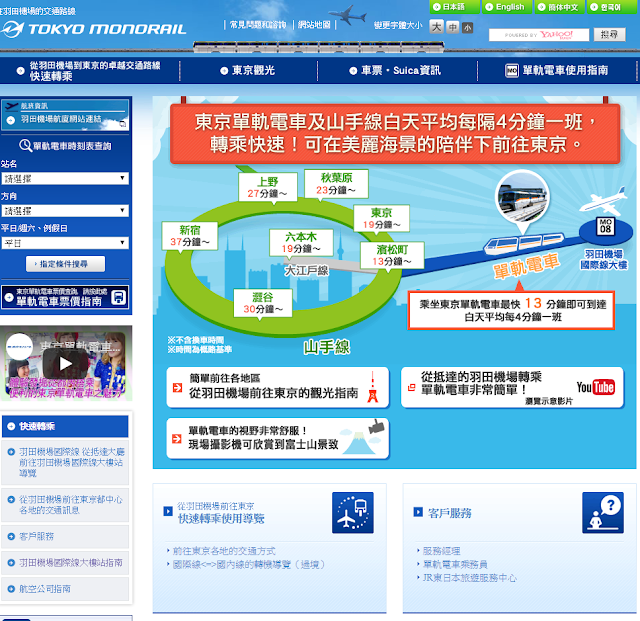Open the YouTube transfer video banner
The image size is (640, 621).
(x=512, y=387)
